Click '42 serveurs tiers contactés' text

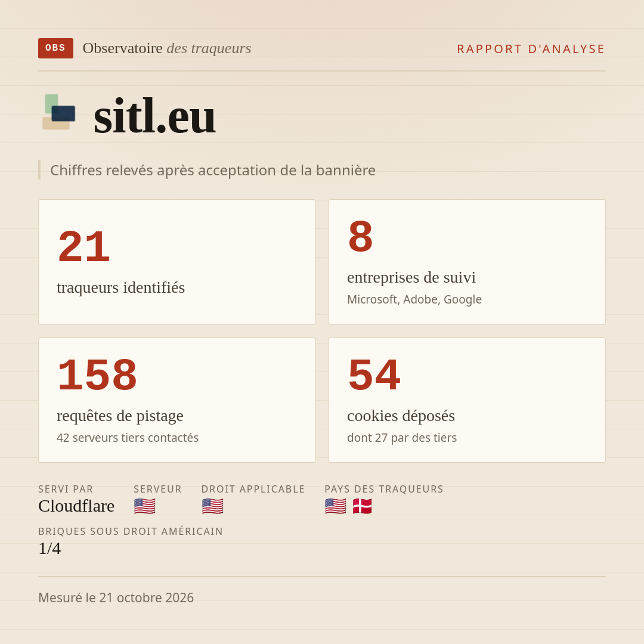tap(128, 438)
